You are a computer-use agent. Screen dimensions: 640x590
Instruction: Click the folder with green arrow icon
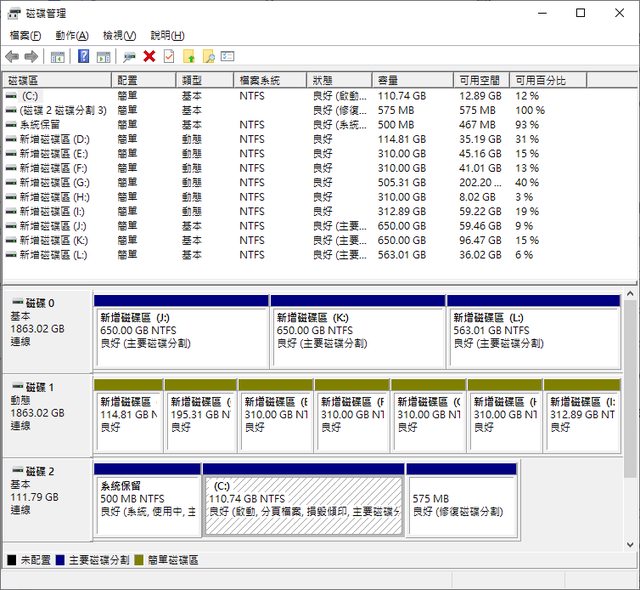[189, 57]
